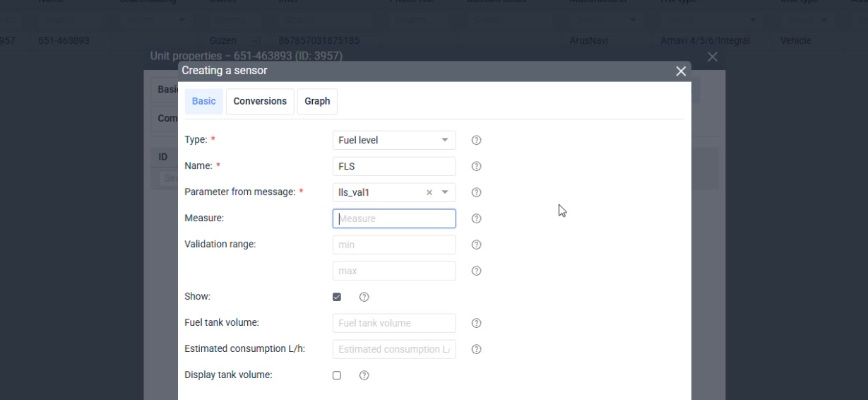Open help icon next to Name field
The image size is (868, 400).
pos(476,167)
